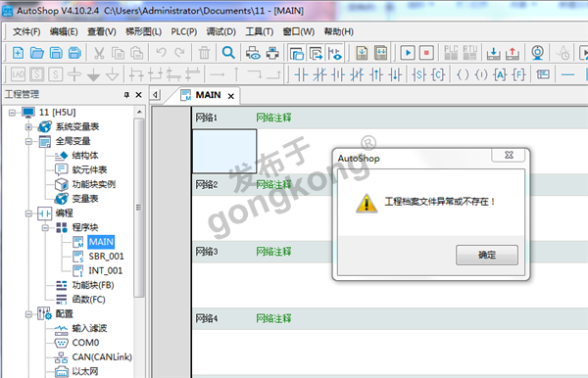
Task: Click the Upload from PLC icon
Action: (512, 53)
